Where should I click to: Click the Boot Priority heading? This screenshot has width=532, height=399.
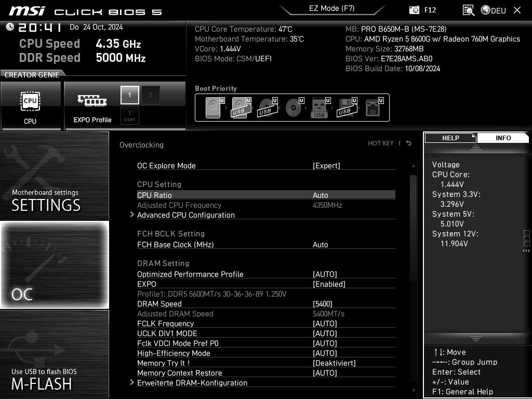tap(216, 88)
